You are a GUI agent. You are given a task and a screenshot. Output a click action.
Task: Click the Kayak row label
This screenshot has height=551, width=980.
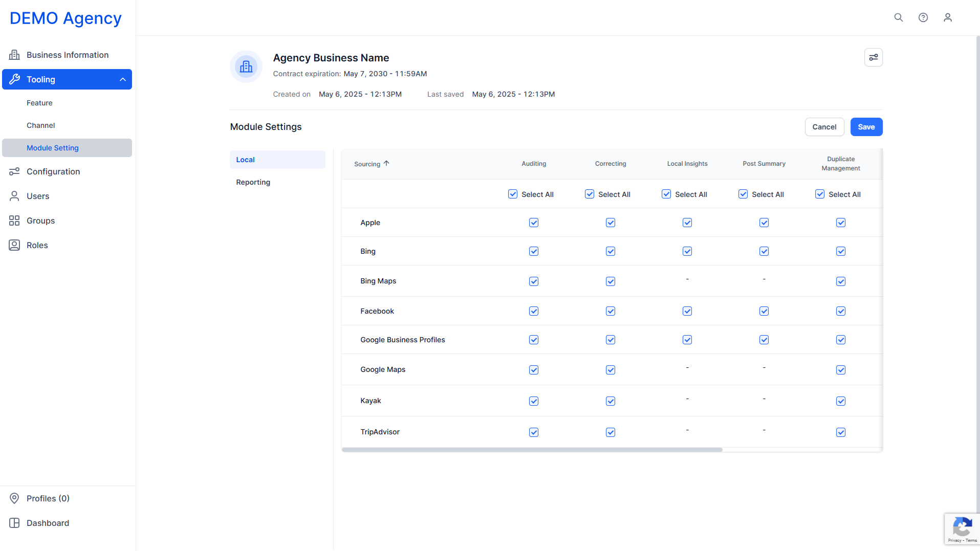(x=371, y=401)
